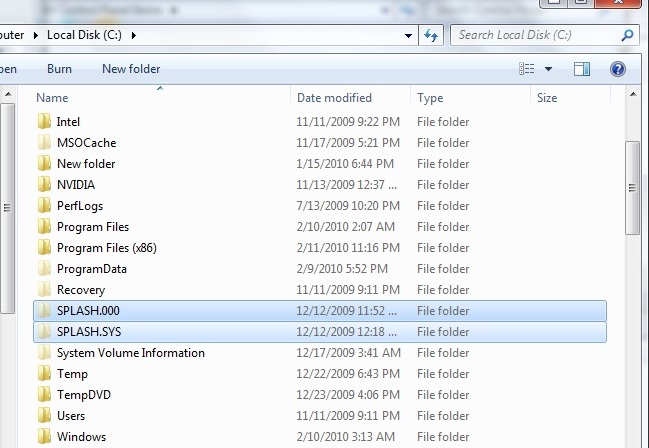Click the search magnifier icon
Viewport: 649px width, 448px height.
click(627, 35)
